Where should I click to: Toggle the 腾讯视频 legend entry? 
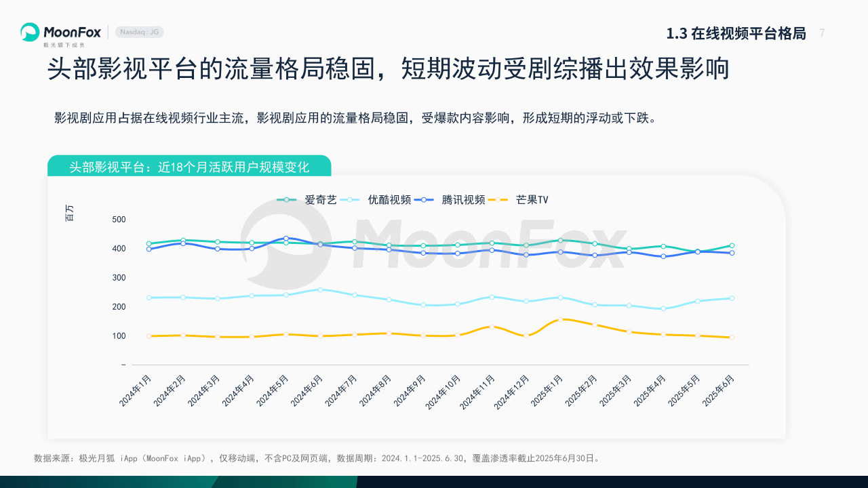(x=449, y=199)
